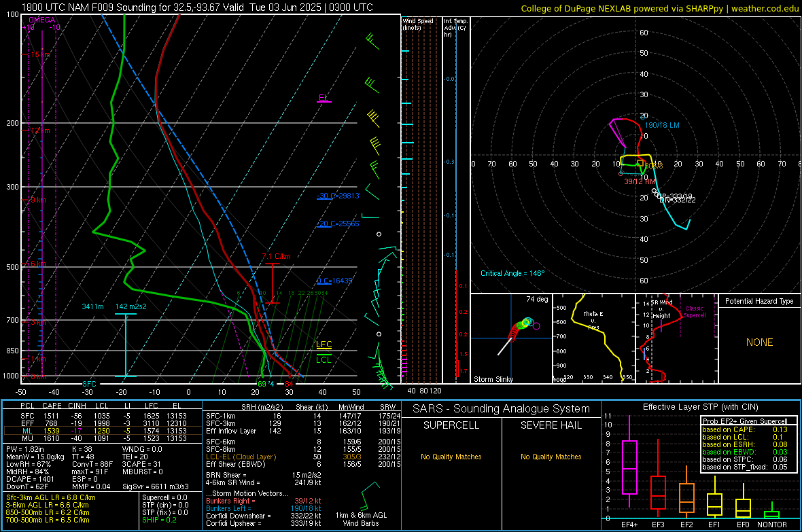Click the SigSvr = 6611 m3/s3 value

(156, 487)
